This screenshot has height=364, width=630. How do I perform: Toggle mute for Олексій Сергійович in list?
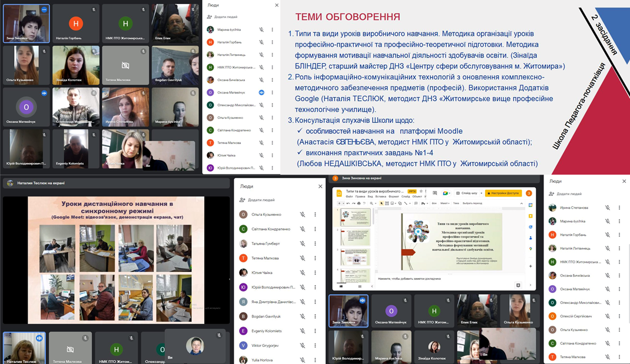click(x=607, y=316)
